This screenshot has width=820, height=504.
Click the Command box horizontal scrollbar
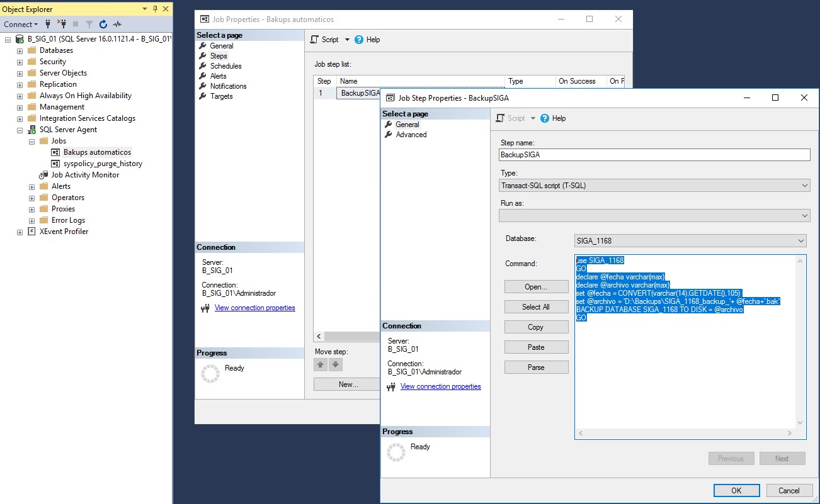[x=685, y=434]
